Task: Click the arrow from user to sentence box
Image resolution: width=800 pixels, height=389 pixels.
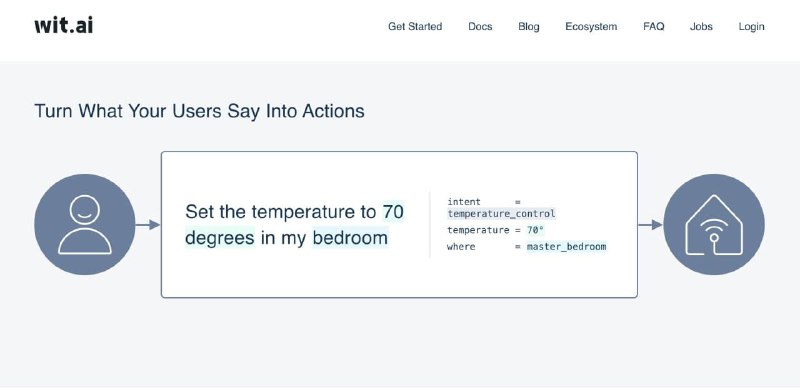Action: coord(148,225)
